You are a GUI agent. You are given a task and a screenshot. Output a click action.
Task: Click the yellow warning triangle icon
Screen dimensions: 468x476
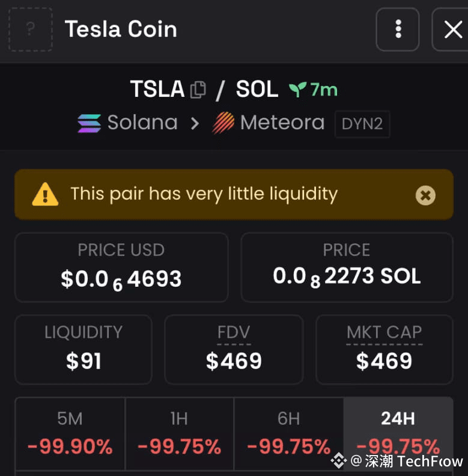(45, 195)
